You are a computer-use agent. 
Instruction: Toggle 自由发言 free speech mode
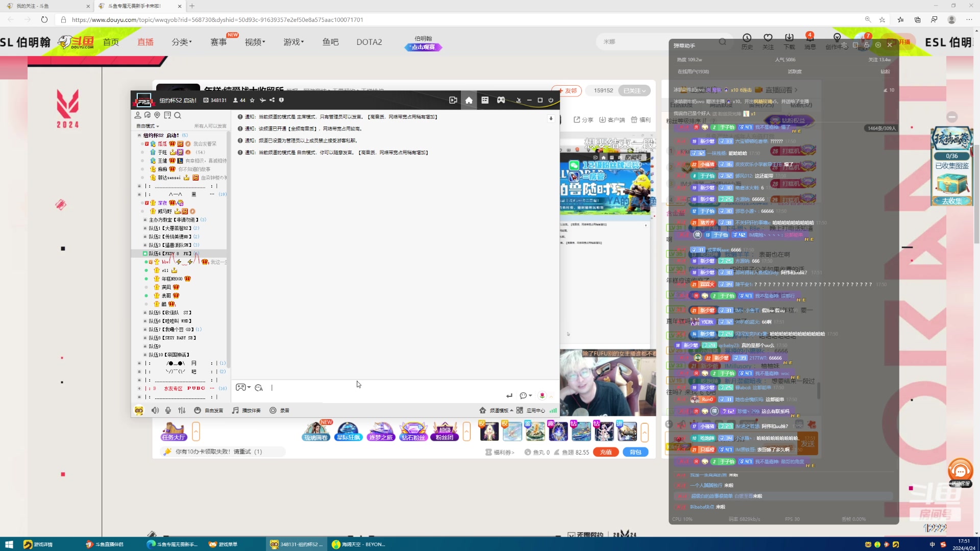[209, 410]
